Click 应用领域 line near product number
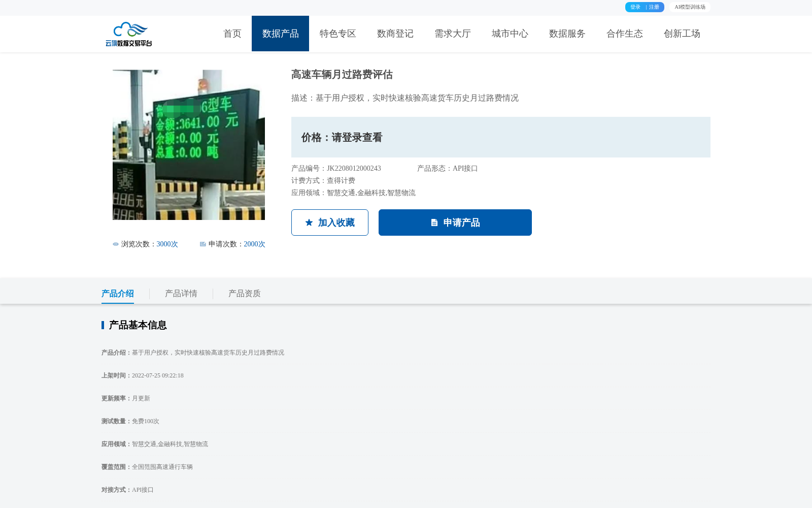The height and width of the screenshot is (508, 812). [x=353, y=193]
